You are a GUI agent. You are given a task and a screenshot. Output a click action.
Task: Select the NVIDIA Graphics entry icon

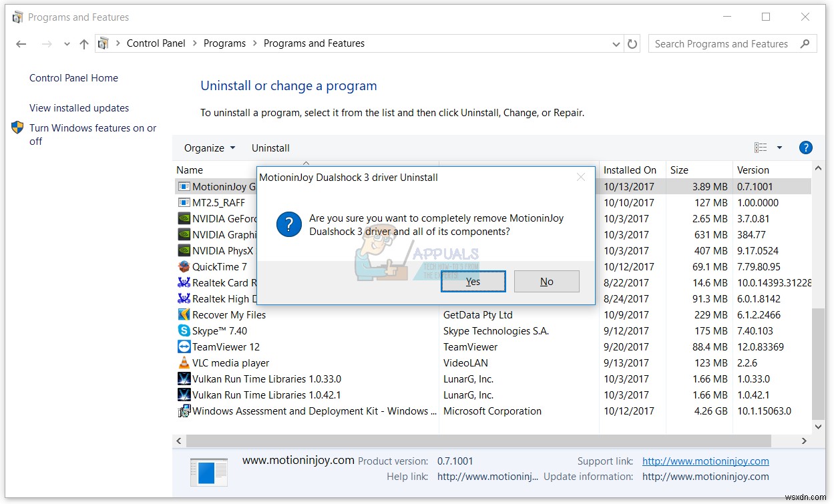click(184, 235)
